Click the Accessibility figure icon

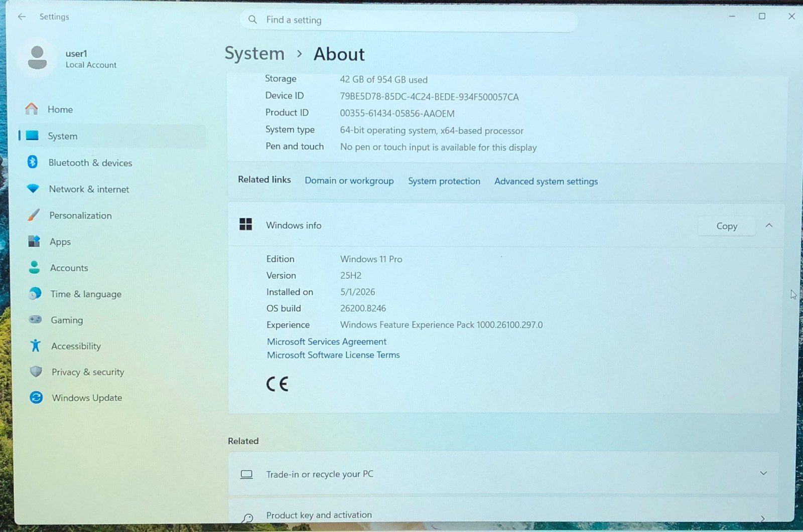36,345
